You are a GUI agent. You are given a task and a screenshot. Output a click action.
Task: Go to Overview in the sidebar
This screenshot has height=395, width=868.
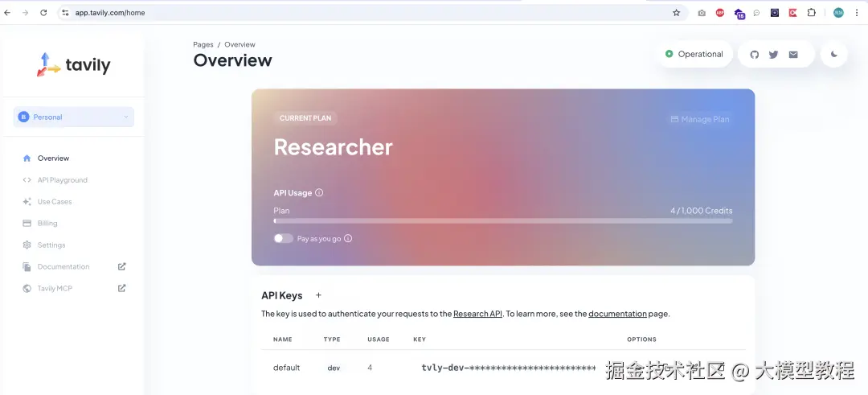[53, 158]
